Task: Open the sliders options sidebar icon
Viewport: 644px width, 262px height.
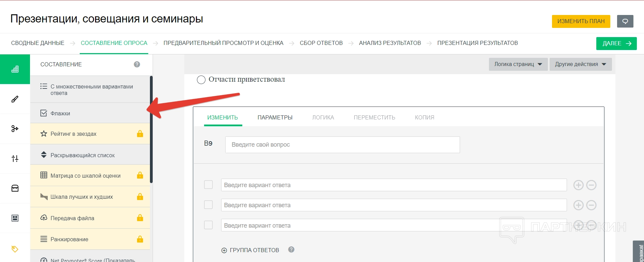Action: (15, 159)
